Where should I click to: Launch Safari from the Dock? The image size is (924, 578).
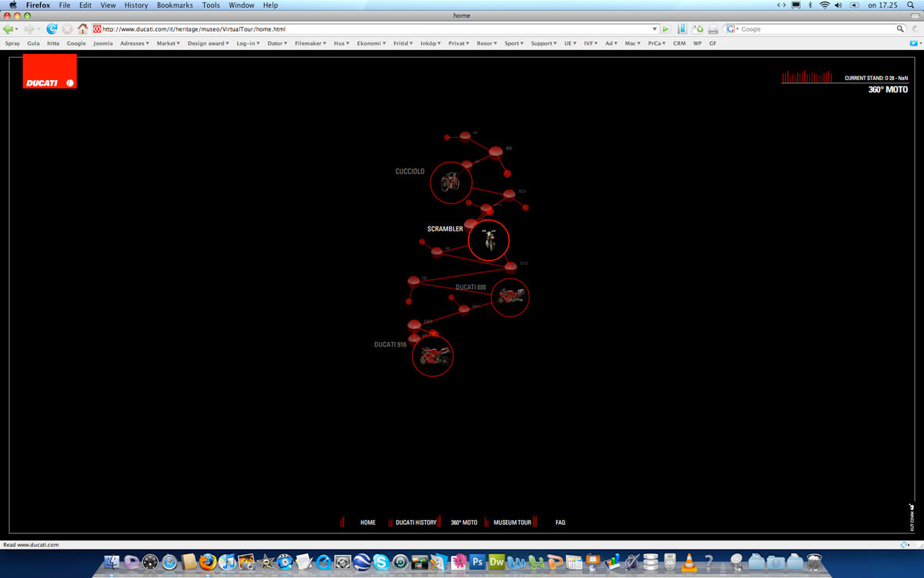169,562
